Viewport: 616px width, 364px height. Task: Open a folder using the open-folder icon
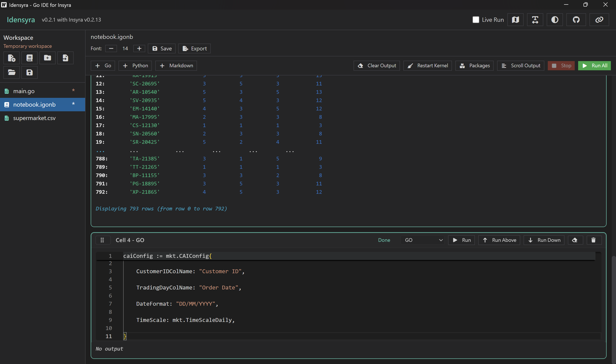click(x=12, y=72)
